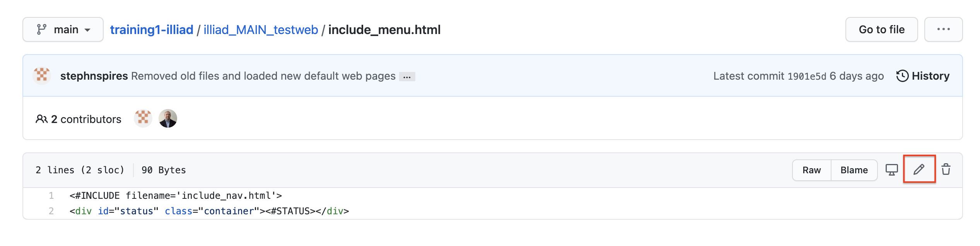Screen dimensions: 980x246
Task: Click the pencil icon to edit file
Action: point(919,169)
